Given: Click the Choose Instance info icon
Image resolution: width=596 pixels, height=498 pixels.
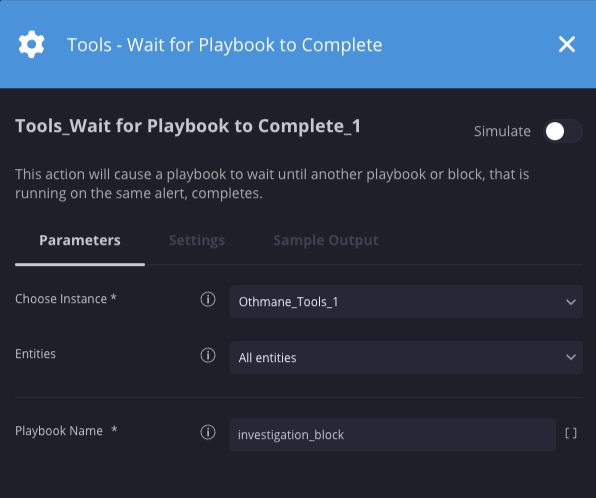Looking at the screenshot, I should click(208, 299).
